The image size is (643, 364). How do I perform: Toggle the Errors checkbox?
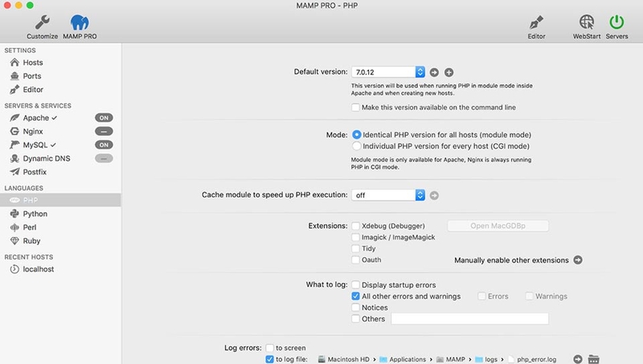(x=481, y=296)
